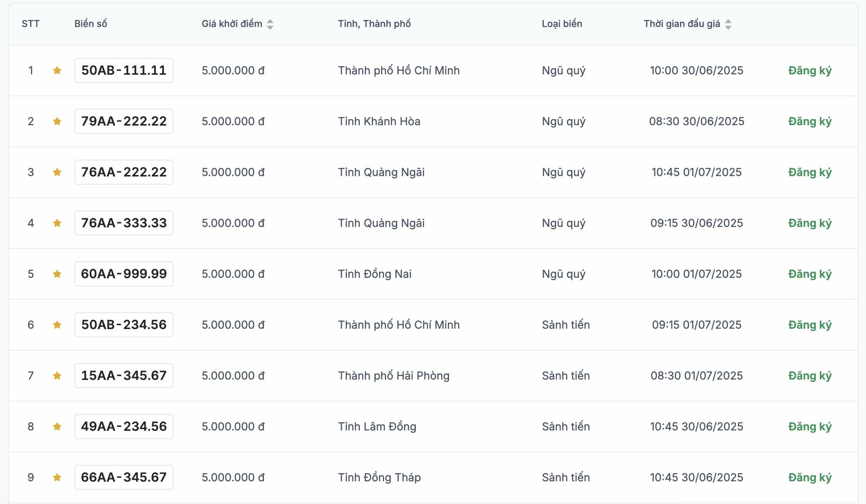Toggle favorite on 66AA-345.67
866x504 pixels.
57,477
